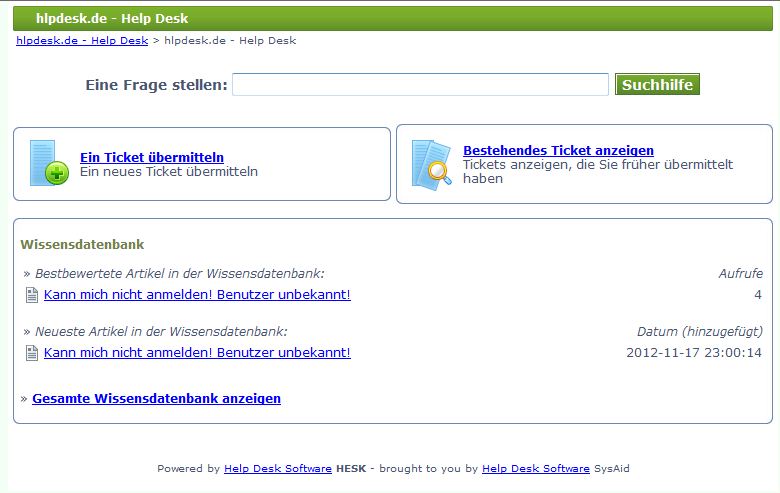Click the 'Neueste Artikel in der Wissensdatenbank:' label
This screenshot has width=780, height=493.
161,332
